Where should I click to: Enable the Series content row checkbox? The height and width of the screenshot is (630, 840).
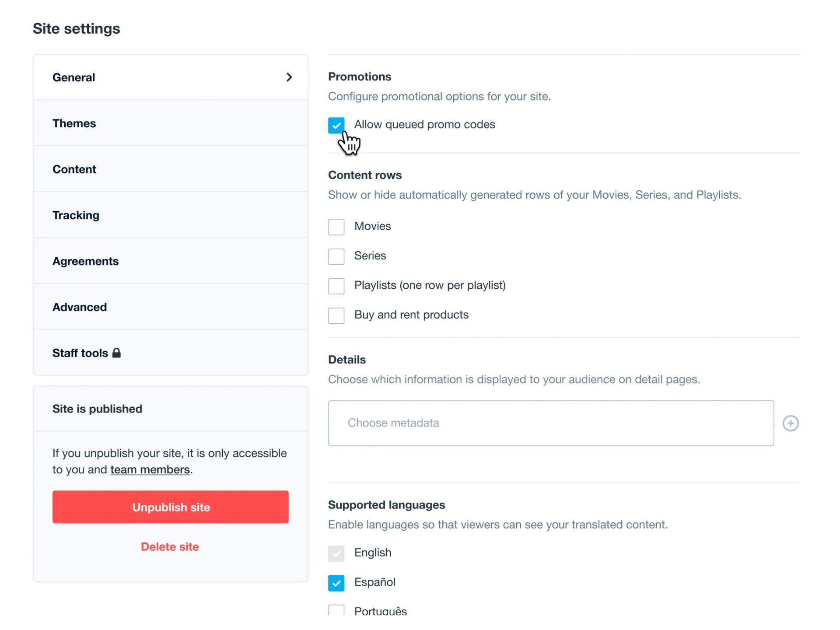[336, 256]
